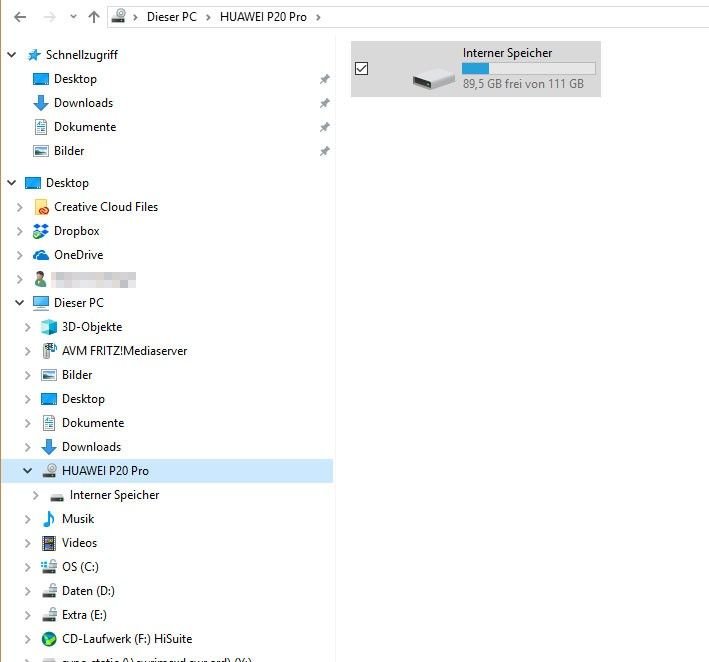Click the Videos film strip icon
This screenshot has height=662, width=709.
(x=48, y=543)
